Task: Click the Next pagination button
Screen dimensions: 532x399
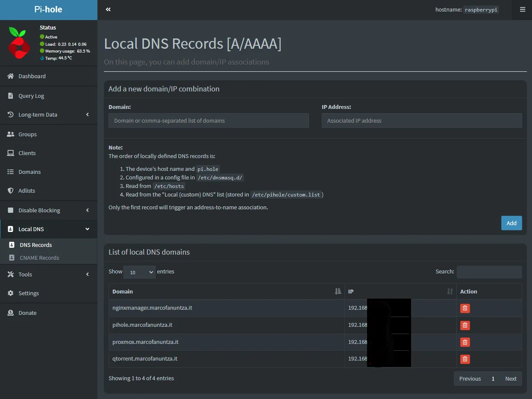Action: [x=511, y=378]
